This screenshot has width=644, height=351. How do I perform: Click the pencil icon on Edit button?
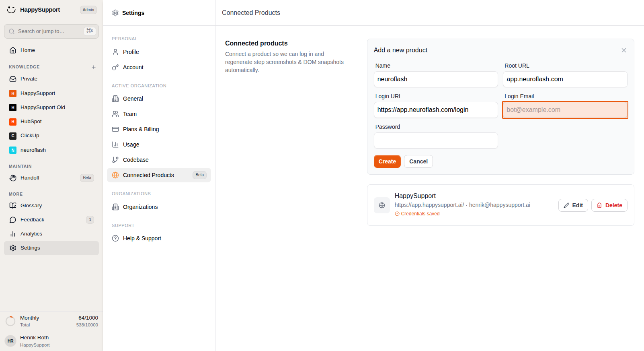pos(566,205)
